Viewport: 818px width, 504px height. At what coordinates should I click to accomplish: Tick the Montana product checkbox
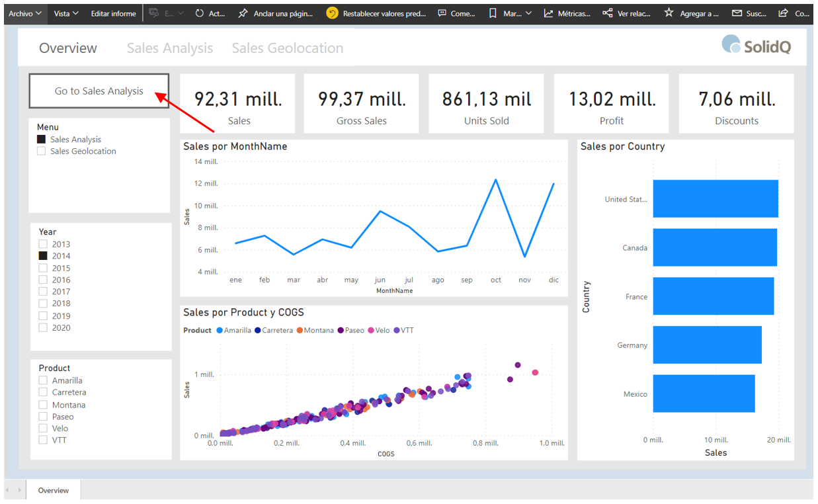click(43, 405)
